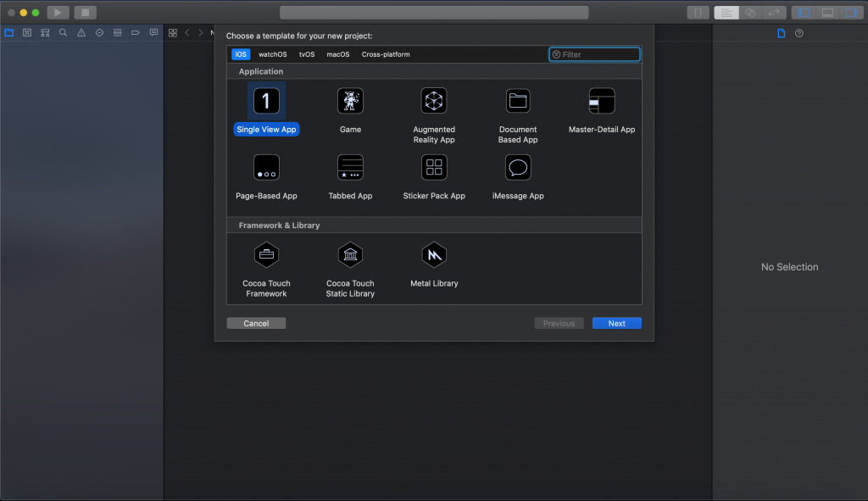The width and height of the screenshot is (868, 501).
Task: Switch to the Cross-platform tab
Action: click(386, 54)
